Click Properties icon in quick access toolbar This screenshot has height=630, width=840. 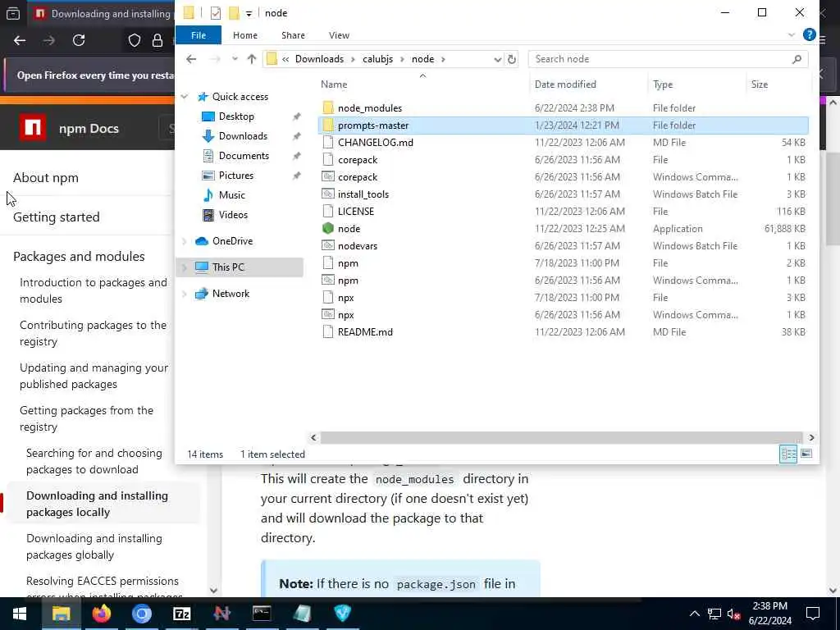click(216, 13)
